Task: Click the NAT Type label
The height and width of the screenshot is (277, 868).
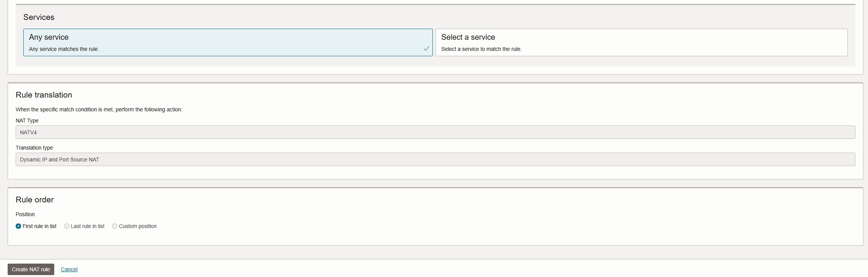Action: [x=27, y=121]
